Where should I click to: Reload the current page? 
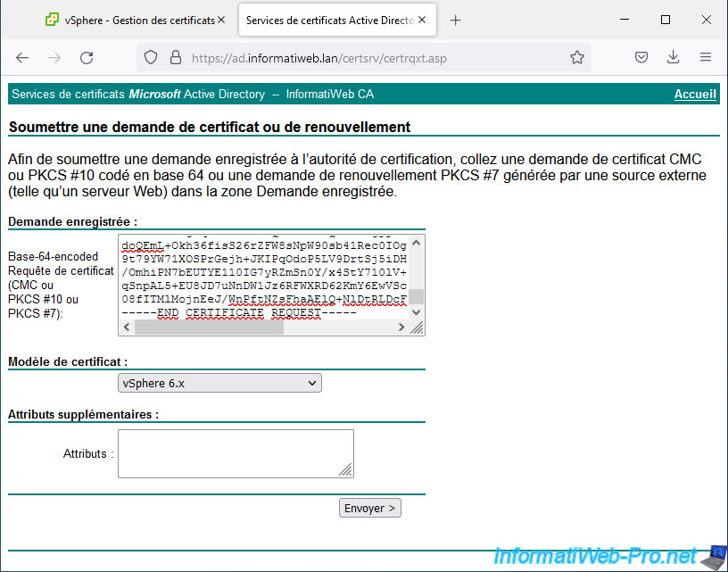87,57
